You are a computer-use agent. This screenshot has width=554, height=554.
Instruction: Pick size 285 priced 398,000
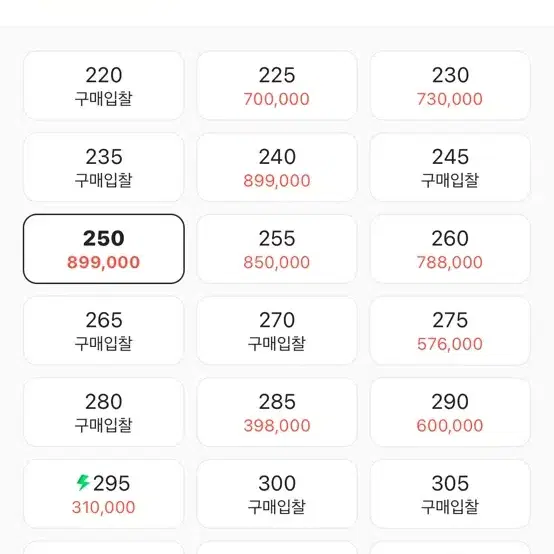[x=277, y=412]
